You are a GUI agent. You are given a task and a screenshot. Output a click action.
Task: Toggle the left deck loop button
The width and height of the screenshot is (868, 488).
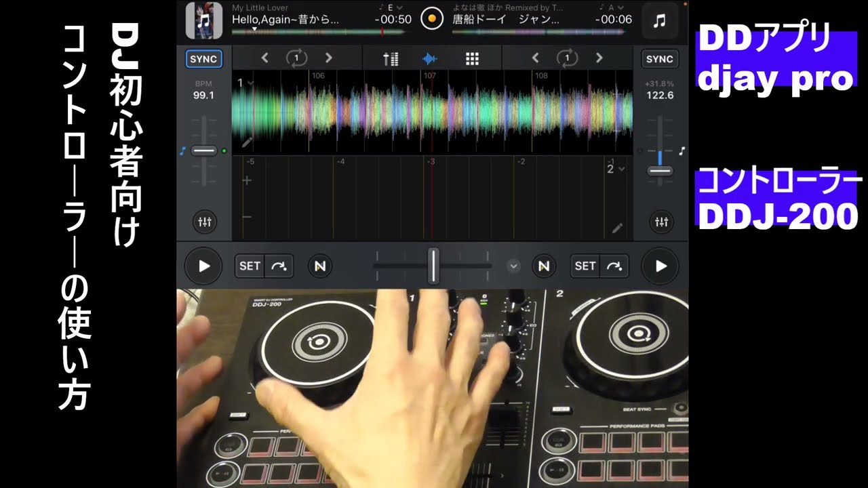coord(296,58)
